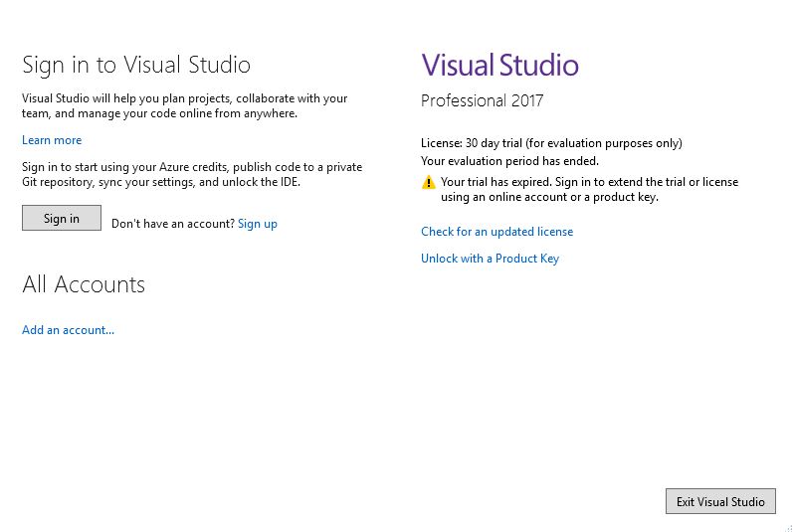
Task: Click the Visual Studio purple logo text
Action: point(499,65)
